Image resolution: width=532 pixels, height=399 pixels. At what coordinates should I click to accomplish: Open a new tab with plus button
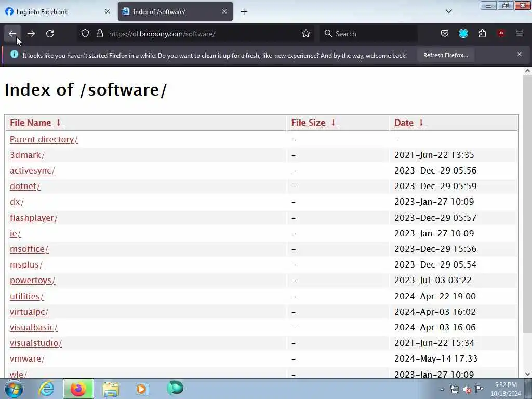tap(244, 12)
